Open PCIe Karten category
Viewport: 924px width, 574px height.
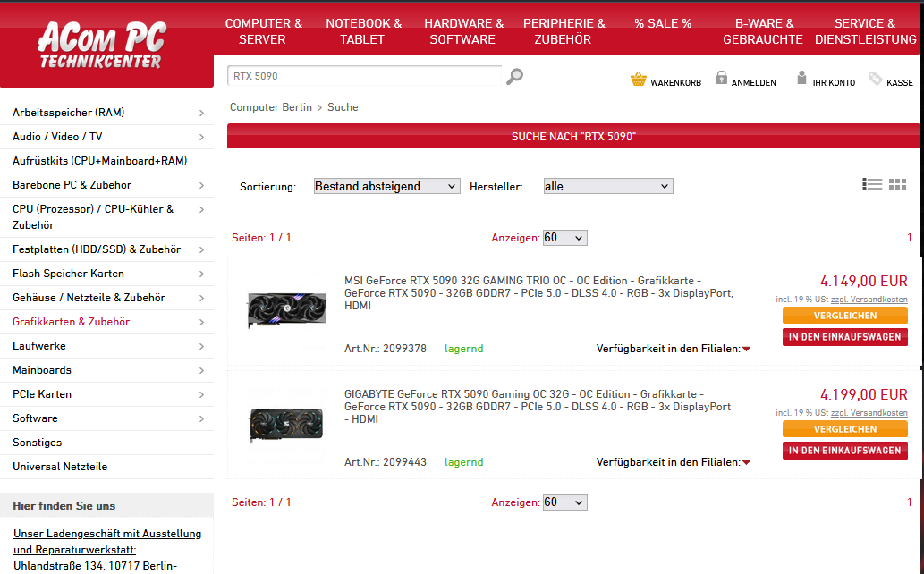click(x=42, y=394)
